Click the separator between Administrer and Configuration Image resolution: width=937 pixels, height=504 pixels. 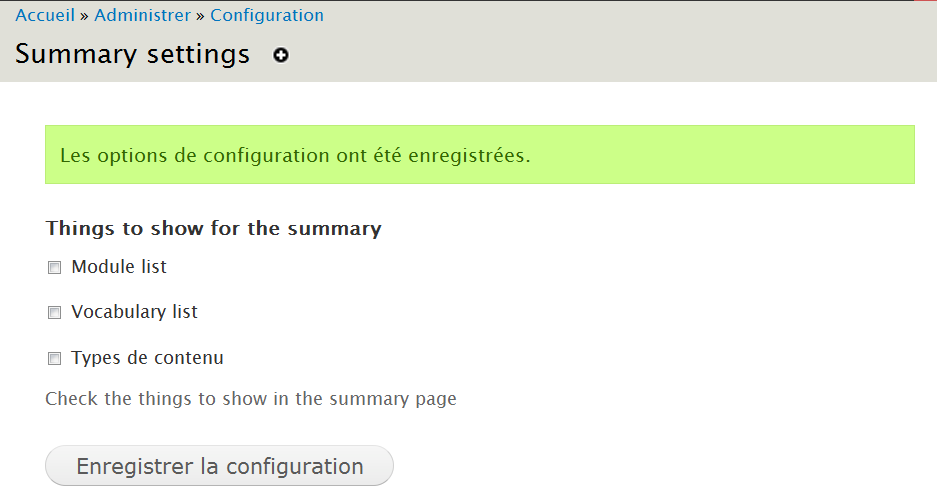coord(201,15)
